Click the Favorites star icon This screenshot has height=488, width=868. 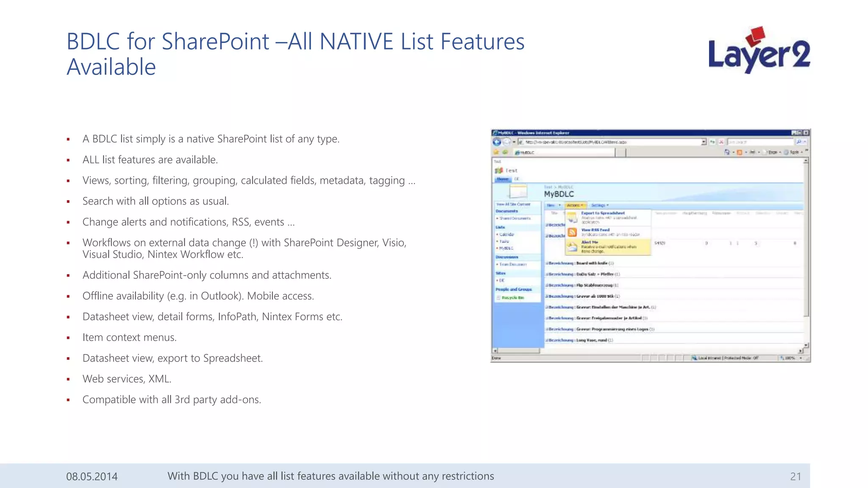coord(496,152)
